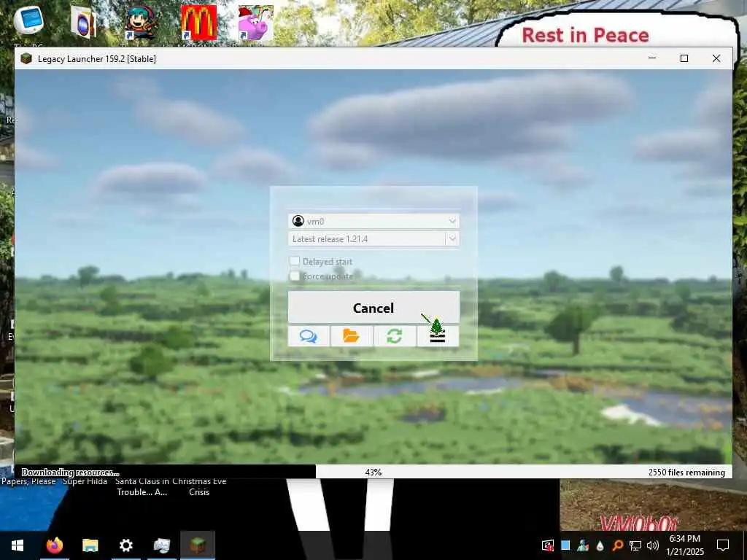Image resolution: width=747 pixels, height=560 pixels.
Task: Open the pink pig Santa hat shortcut
Action: (x=256, y=23)
